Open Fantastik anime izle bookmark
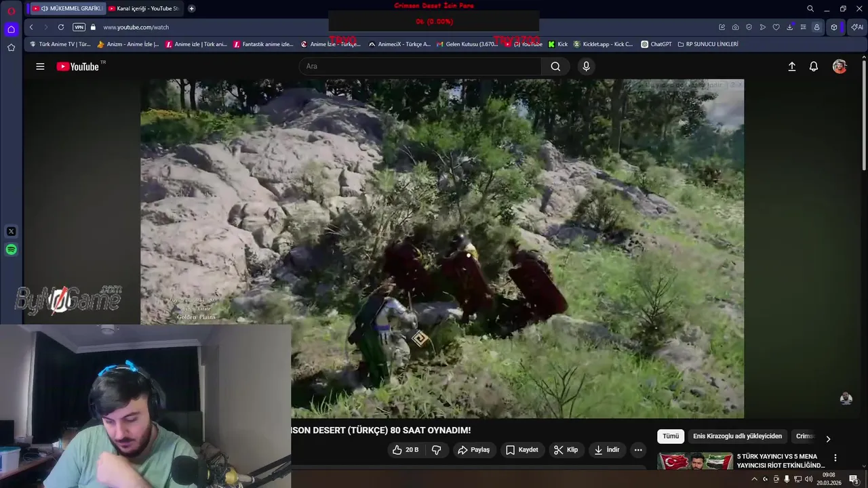This screenshot has height=488, width=868. [263, 44]
